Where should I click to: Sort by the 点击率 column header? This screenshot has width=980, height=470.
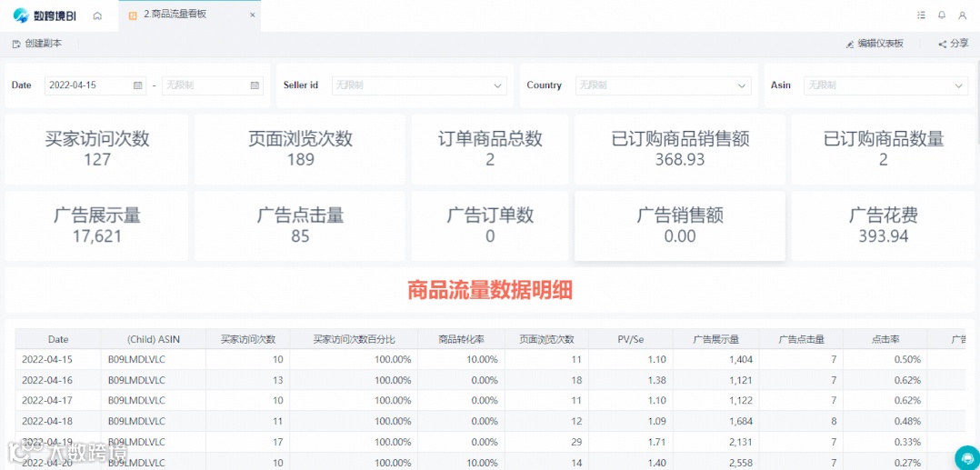coord(885,339)
